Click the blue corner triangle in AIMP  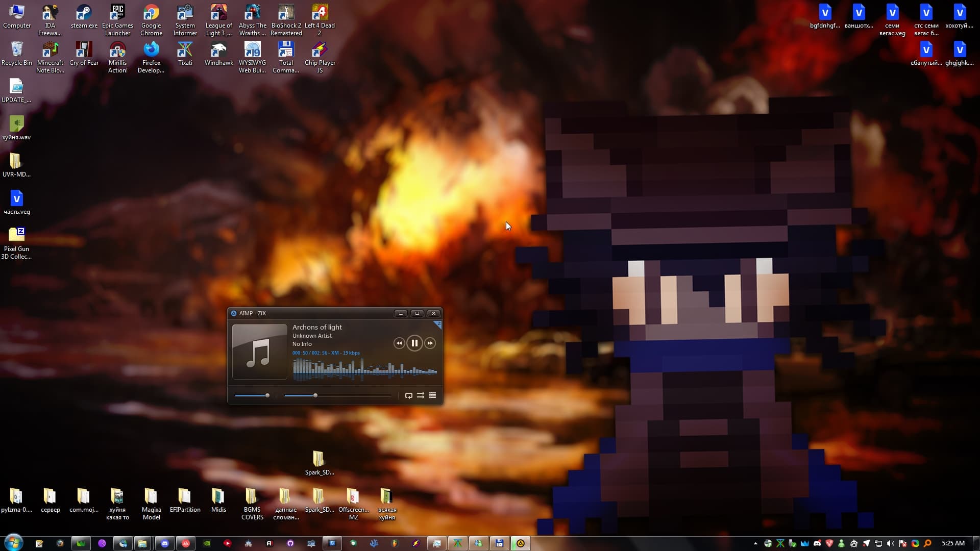438,324
